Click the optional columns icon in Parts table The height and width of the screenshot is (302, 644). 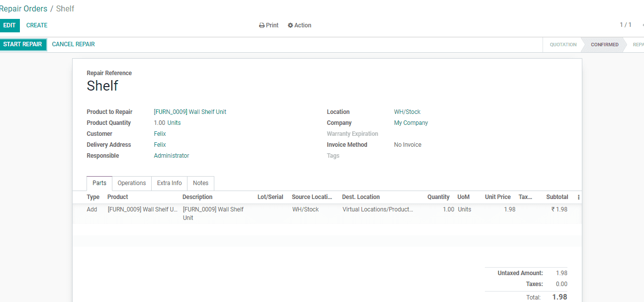coord(578,197)
